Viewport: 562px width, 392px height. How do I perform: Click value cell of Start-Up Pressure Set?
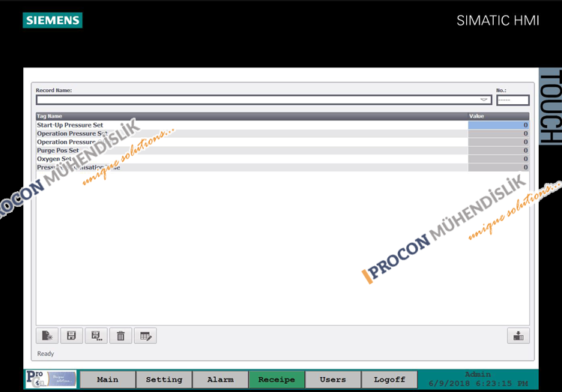(498, 125)
